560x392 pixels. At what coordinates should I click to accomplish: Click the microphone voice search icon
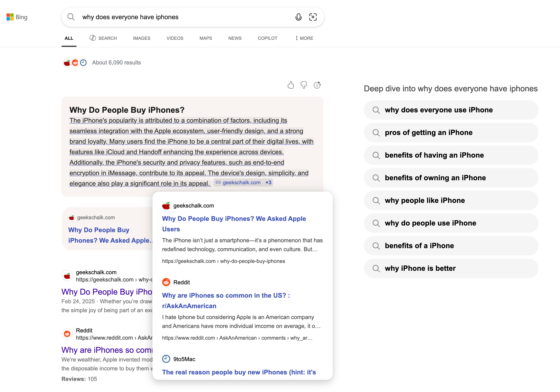click(x=298, y=17)
